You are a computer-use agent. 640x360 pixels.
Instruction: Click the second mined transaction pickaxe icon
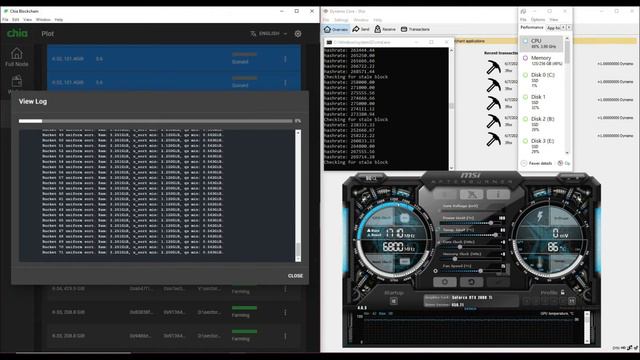click(x=493, y=85)
